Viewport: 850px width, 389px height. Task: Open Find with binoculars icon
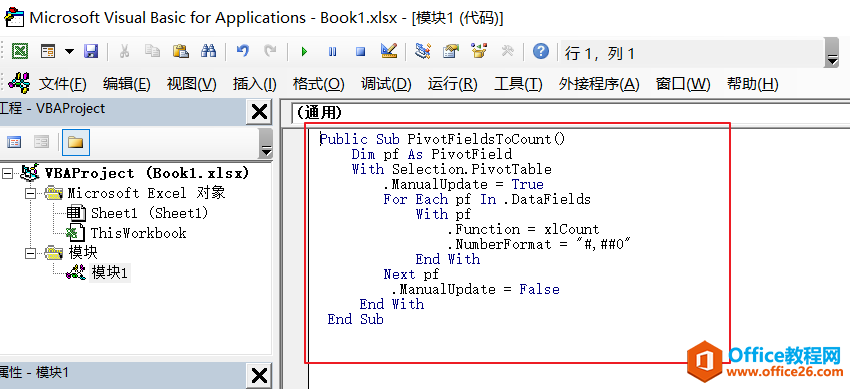(209, 51)
